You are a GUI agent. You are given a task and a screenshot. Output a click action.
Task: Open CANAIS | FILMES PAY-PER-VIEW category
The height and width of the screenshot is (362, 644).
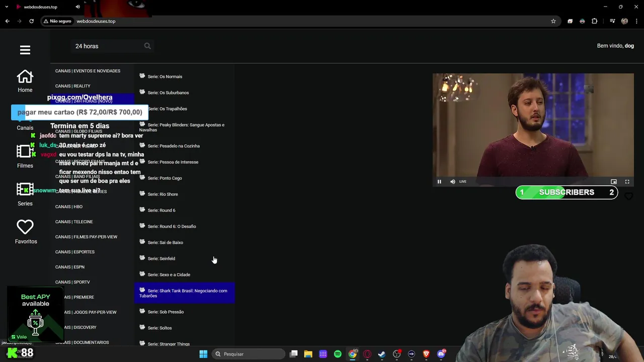point(86,237)
